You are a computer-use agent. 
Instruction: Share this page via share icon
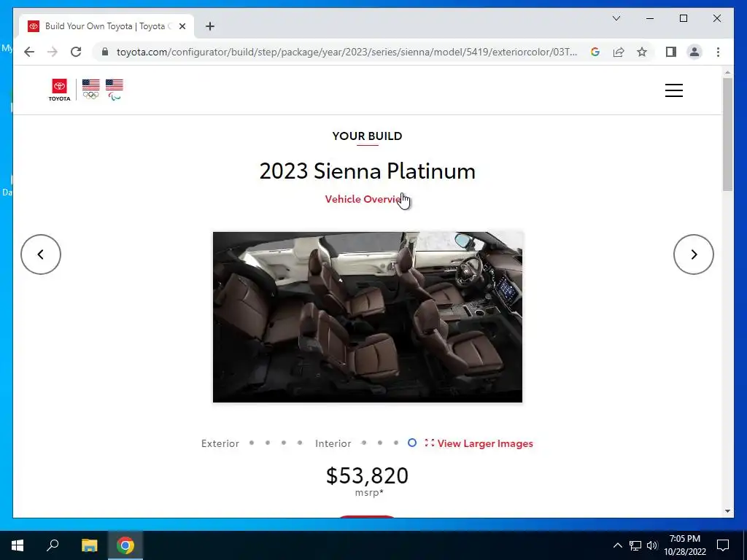click(x=619, y=52)
